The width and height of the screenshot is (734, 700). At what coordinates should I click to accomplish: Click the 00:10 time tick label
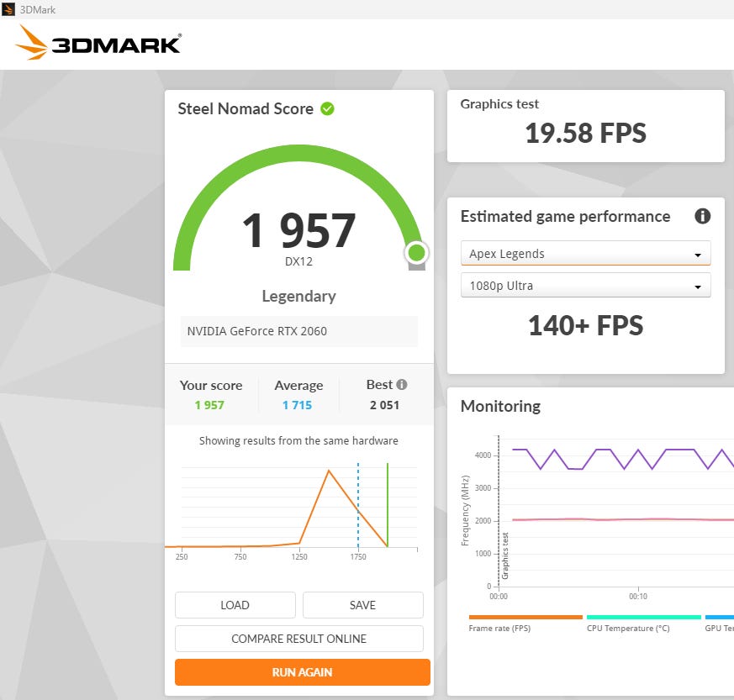pos(638,597)
